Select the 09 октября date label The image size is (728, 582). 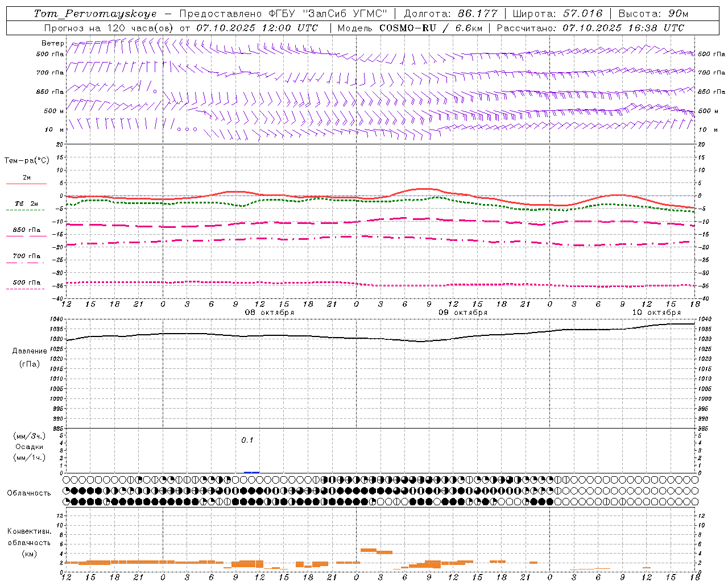463,313
